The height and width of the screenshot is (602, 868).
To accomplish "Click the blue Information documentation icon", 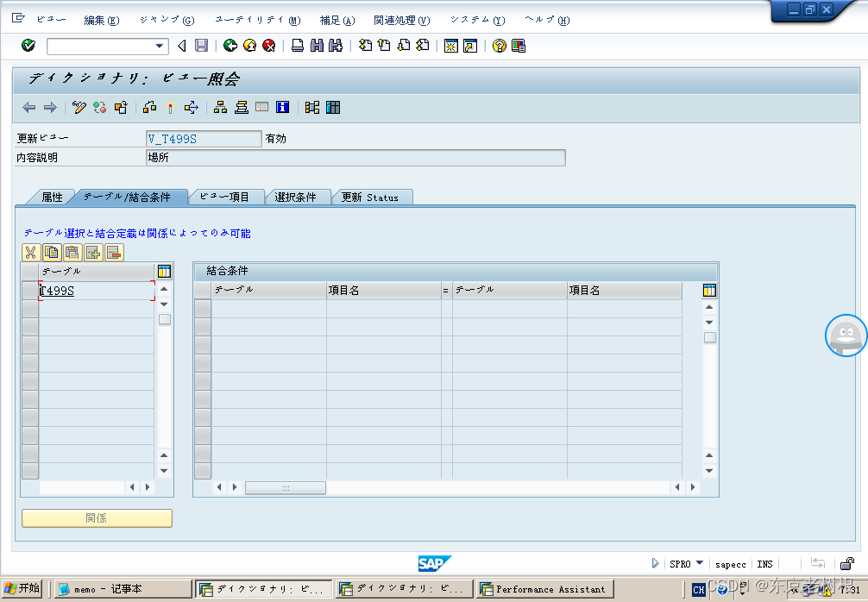I will (x=282, y=107).
